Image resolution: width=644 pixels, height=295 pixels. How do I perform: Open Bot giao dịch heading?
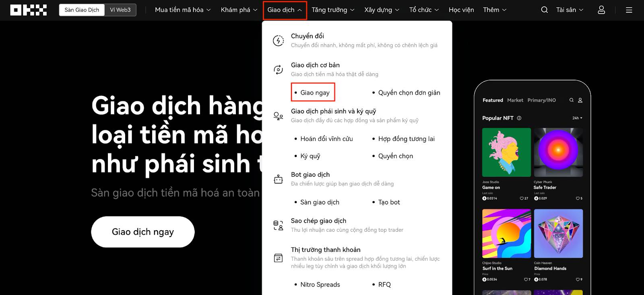point(310,175)
